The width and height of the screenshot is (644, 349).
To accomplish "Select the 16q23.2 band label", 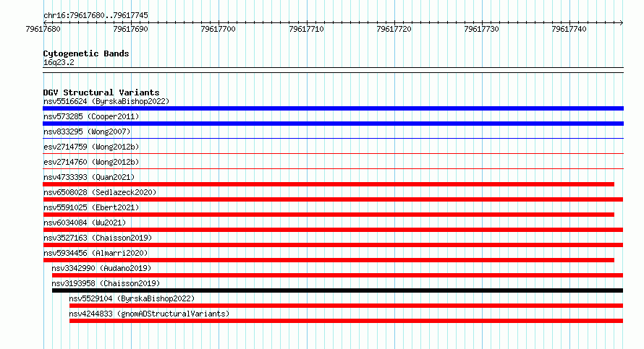I will pyautogui.click(x=59, y=62).
